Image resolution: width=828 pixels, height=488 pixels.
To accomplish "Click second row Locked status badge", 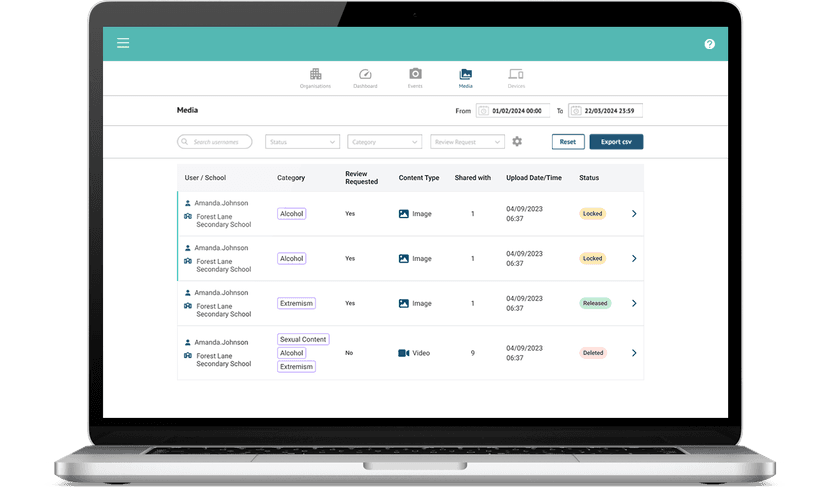I will 592,259.
